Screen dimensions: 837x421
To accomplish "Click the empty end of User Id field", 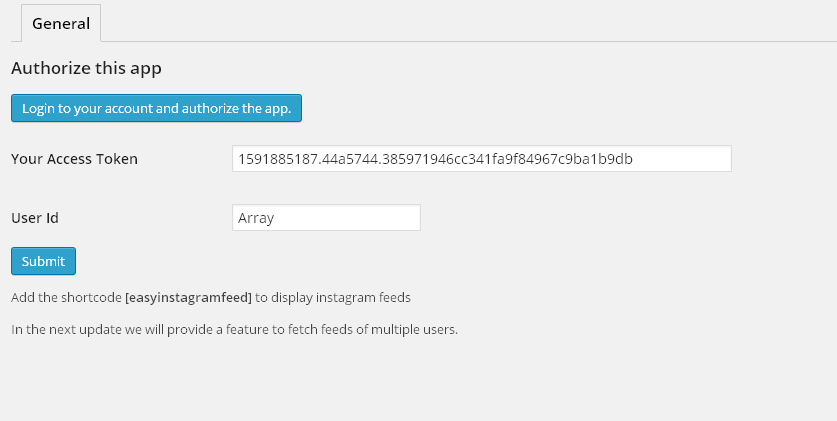I will [x=380, y=218].
